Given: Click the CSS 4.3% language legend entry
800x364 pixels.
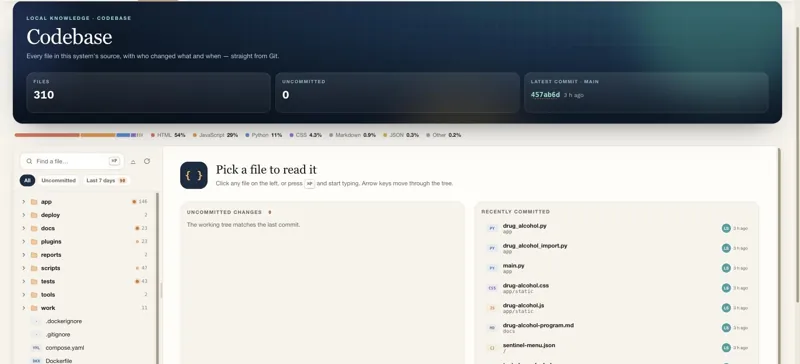Looking at the screenshot, I should pos(306,135).
